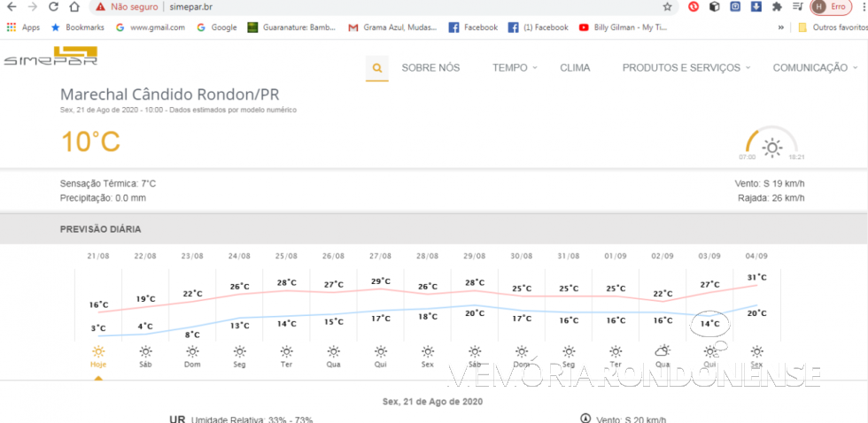The height and width of the screenshot is (423, 868).
Task: Open Apps grid in bookmarks bar
Action: [23, 27]
